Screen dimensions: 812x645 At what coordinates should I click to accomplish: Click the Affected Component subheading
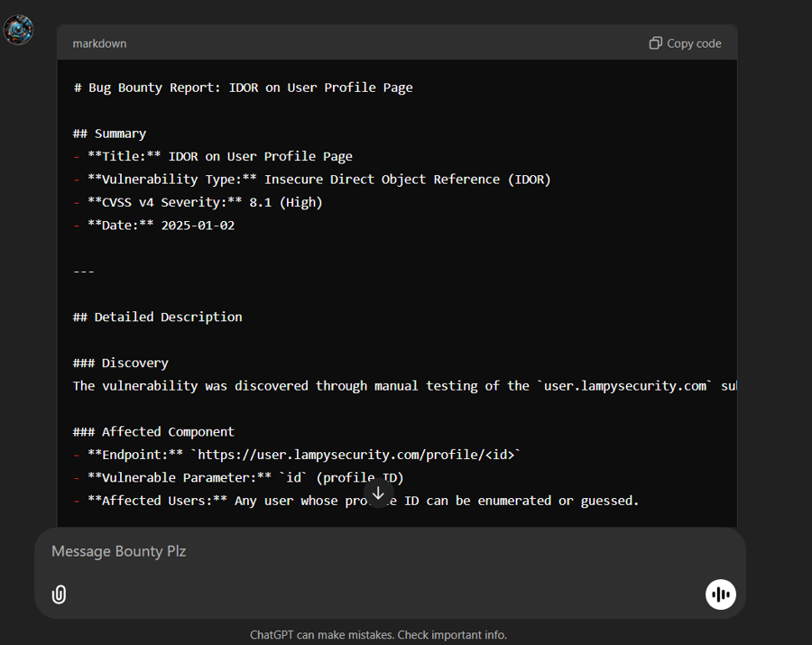(x=153, y=431)
